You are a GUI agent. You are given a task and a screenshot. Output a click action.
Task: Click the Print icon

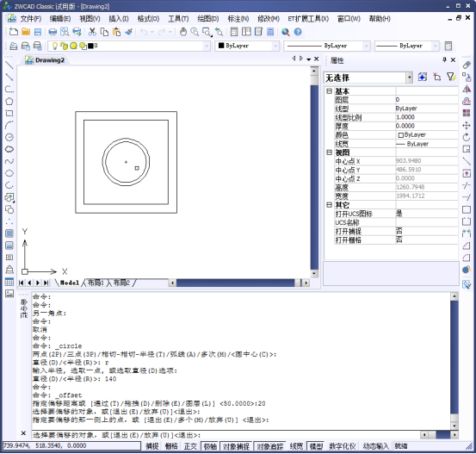(53, 32)
